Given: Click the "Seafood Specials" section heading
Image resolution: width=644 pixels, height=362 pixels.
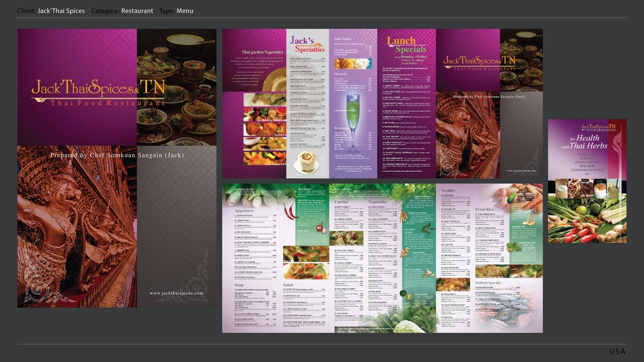Looking at the screenshot, I should coord(488,282).
